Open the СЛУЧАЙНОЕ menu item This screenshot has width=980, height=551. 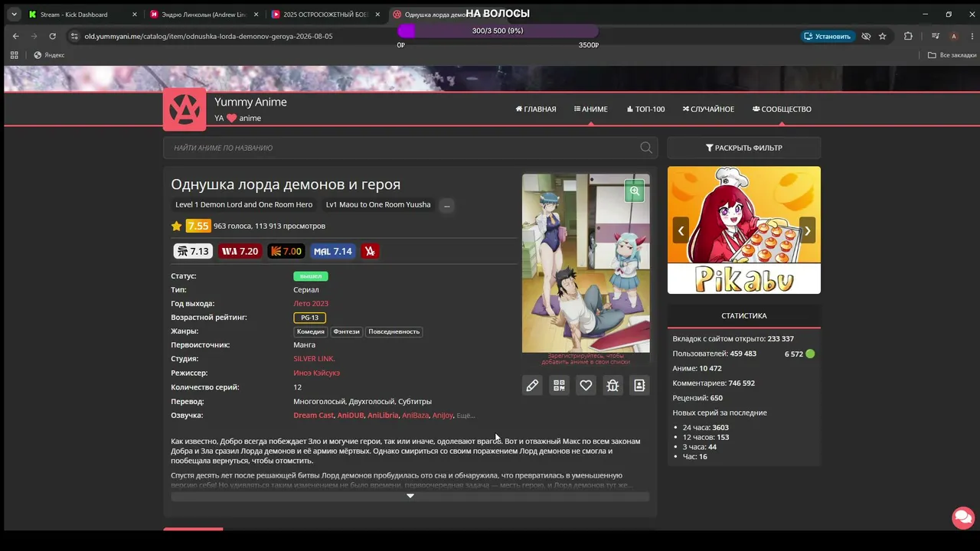708,109
